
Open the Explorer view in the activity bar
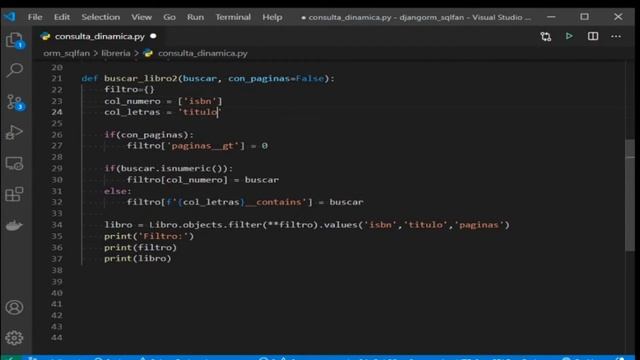15,40
